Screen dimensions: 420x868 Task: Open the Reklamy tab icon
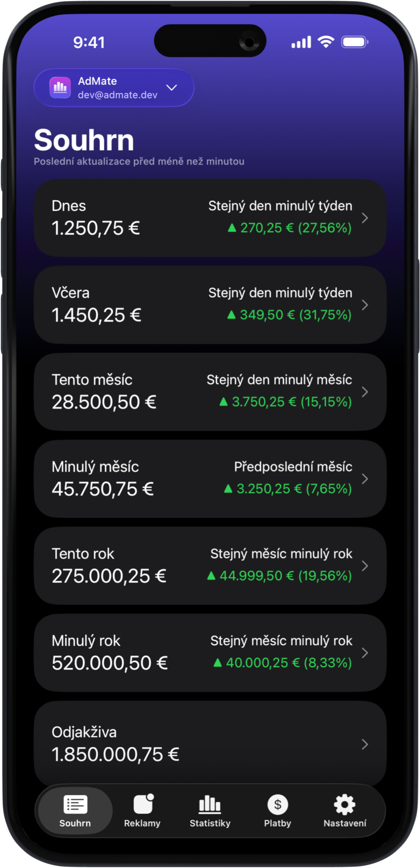[x=143, y=804]
